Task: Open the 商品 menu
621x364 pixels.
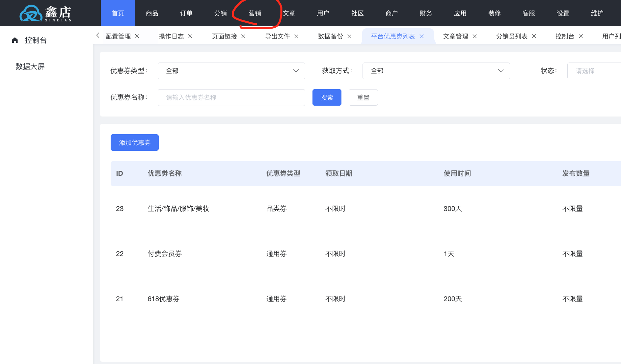Action: (x=152, y=13)
